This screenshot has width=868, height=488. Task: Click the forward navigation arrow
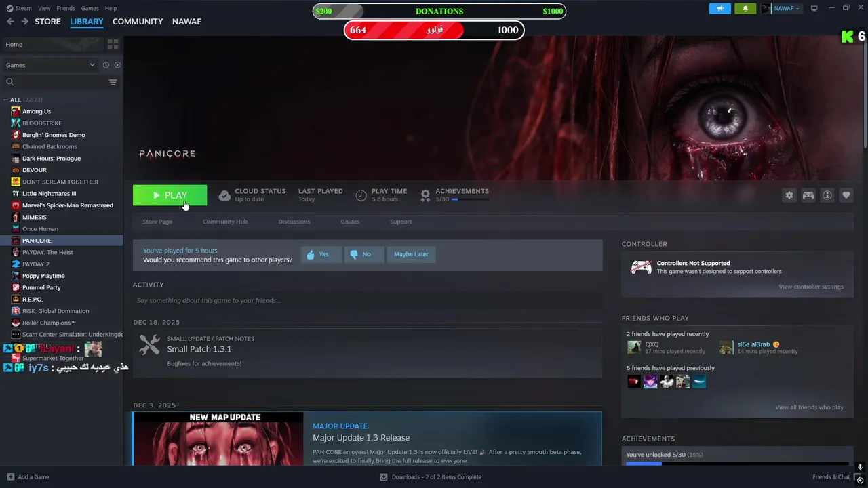point(24,22)
